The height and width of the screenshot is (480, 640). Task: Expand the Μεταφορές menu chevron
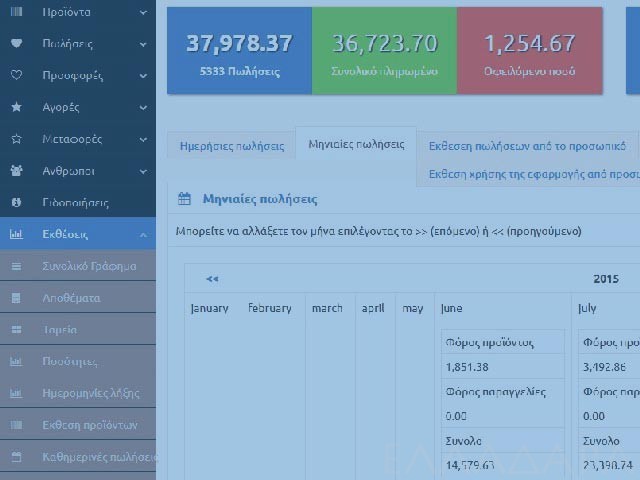click(143, 140)
